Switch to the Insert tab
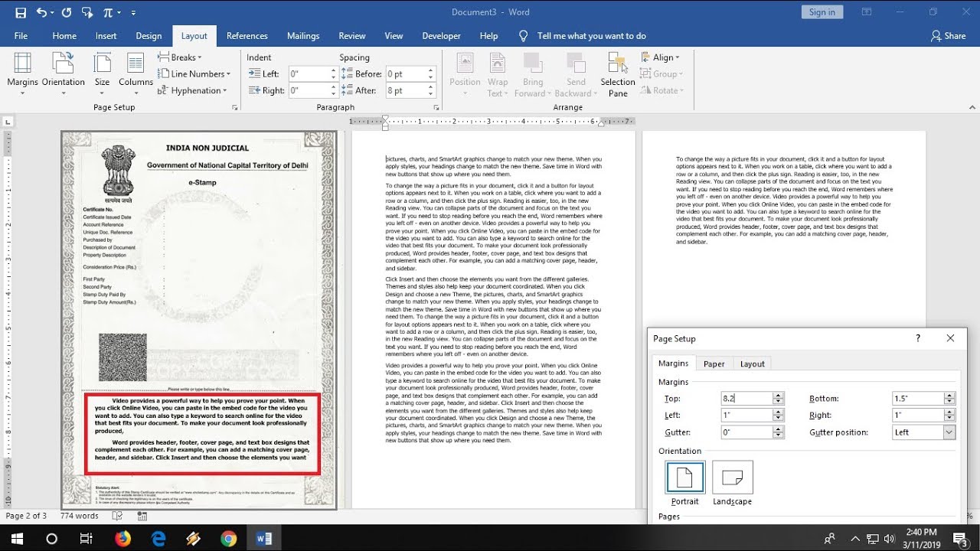Viewport: 980px width, 551px height. coord(106,36)
